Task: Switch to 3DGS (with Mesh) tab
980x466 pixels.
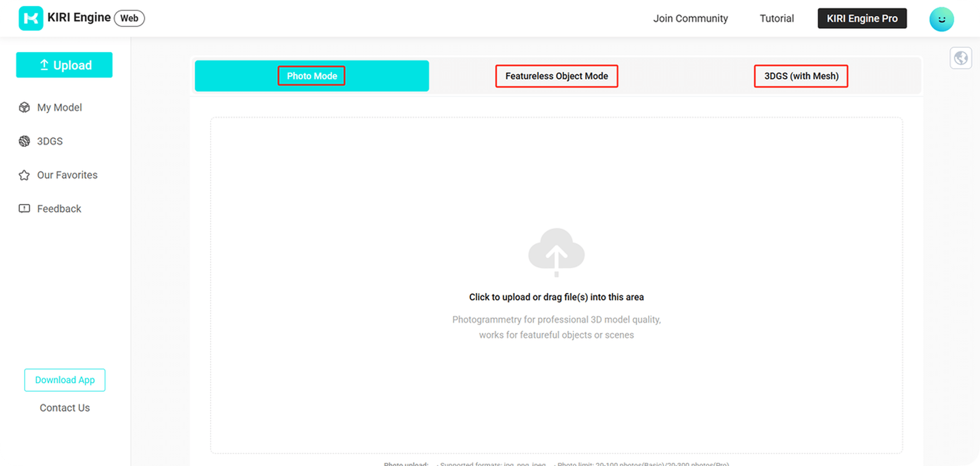Action: [x=801, y=76]
